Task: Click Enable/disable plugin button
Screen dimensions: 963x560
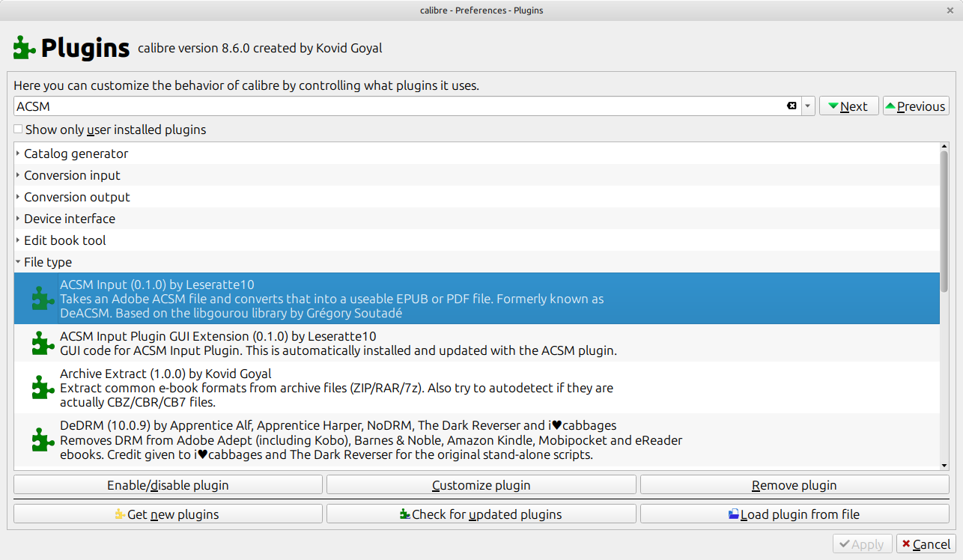Action: coord(168,485)
